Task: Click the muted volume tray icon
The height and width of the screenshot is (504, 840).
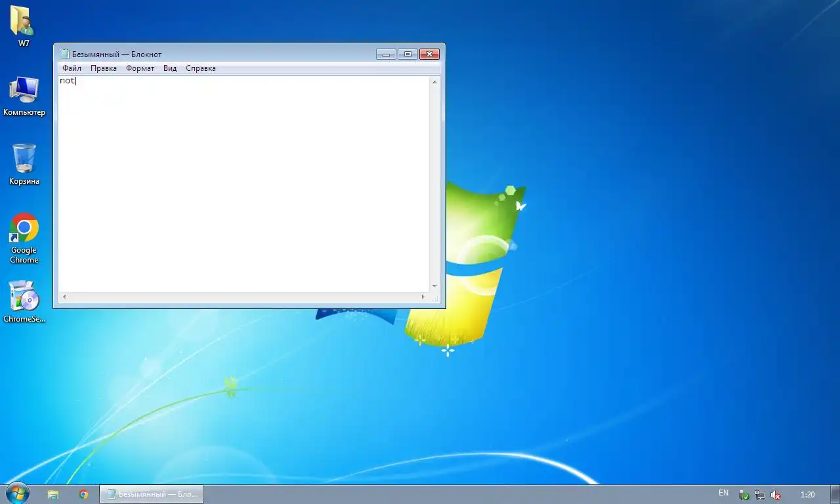Action: click(776, 495)
